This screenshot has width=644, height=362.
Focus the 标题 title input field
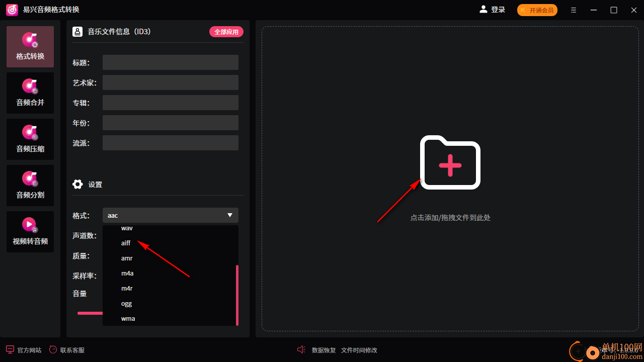(x=171, y=62)
